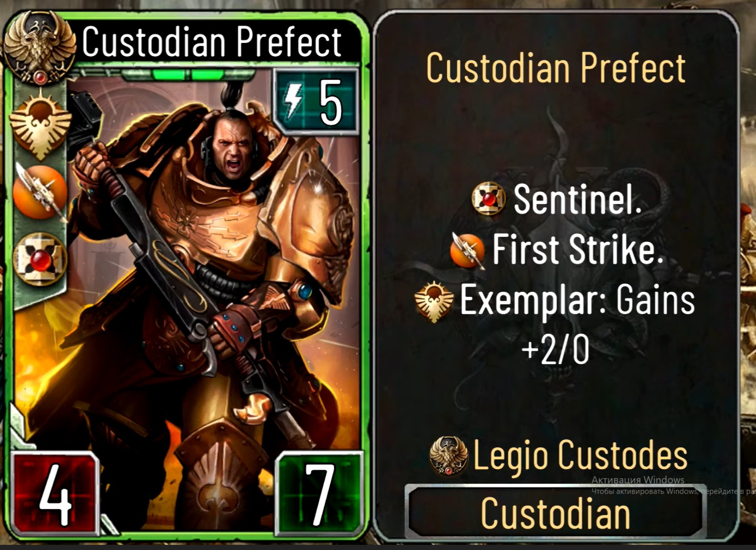Click the First Strike halberd icon on card sidebar
This screenshot has width=756, height=550.
(x=40, y=193)
